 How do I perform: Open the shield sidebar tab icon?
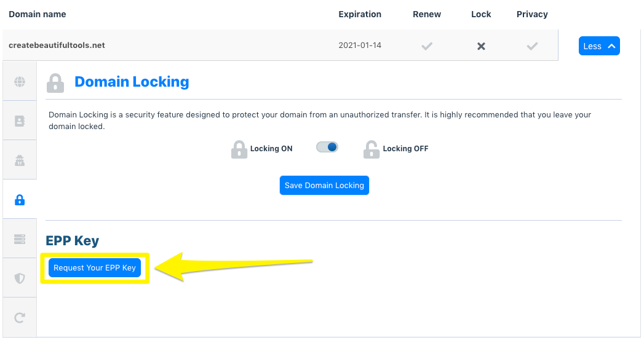[20, 278]
